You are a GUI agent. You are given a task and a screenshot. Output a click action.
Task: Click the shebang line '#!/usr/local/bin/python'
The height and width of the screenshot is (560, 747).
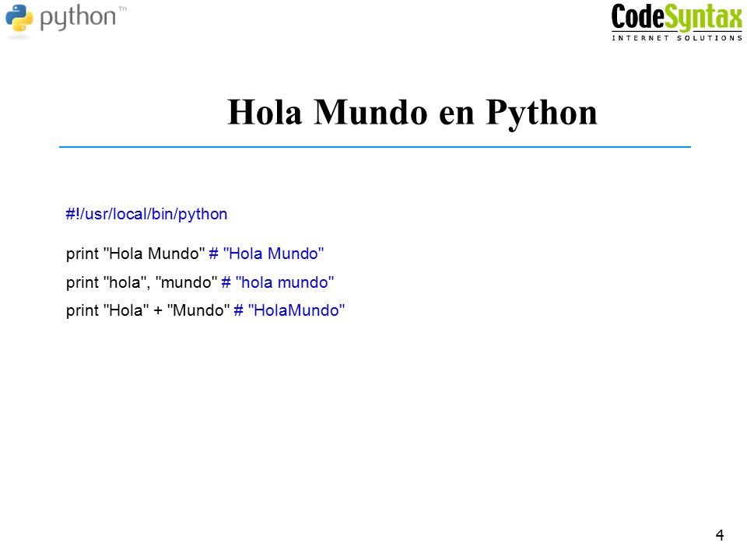point(147,215)
